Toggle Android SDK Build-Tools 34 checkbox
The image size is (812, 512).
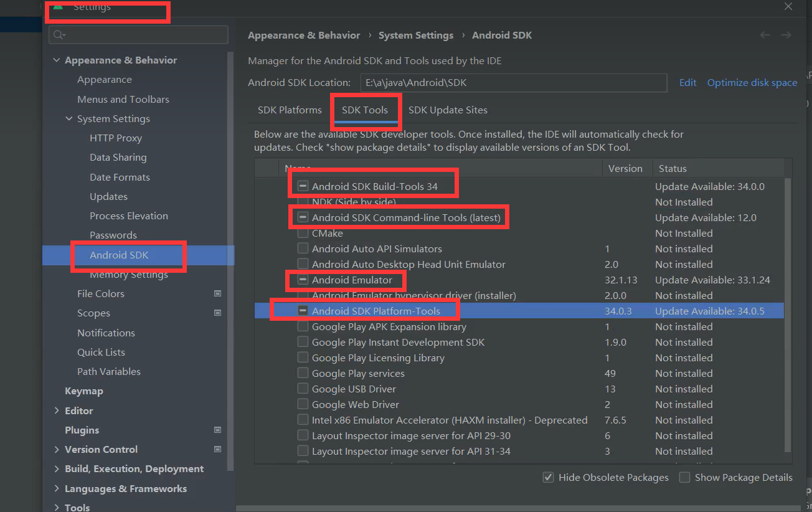[303, 186]
